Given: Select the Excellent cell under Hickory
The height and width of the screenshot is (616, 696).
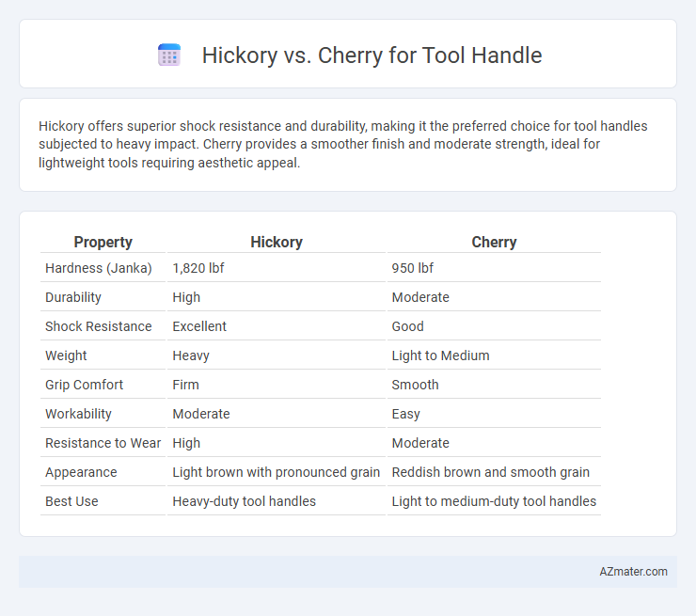Looking at the screenshot, I should (277, 326).
